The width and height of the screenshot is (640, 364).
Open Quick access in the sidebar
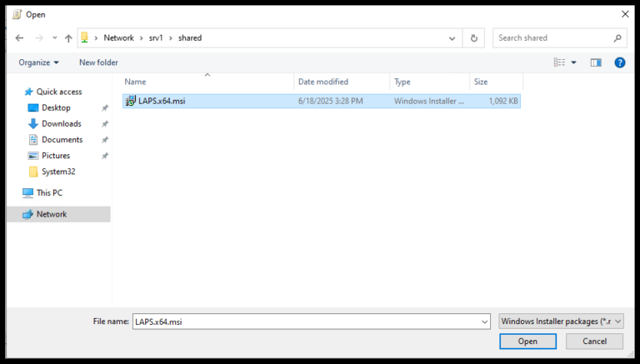(x=59, y=92)
